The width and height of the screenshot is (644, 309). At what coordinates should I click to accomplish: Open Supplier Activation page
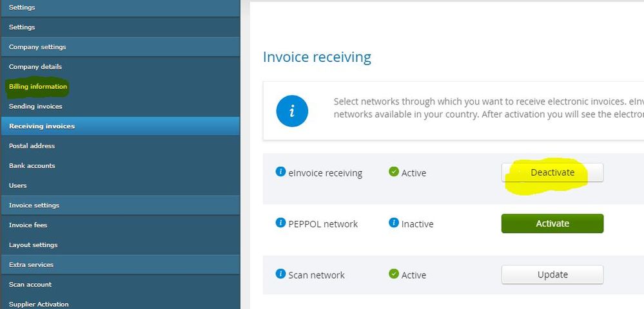[x=120, y=303]
